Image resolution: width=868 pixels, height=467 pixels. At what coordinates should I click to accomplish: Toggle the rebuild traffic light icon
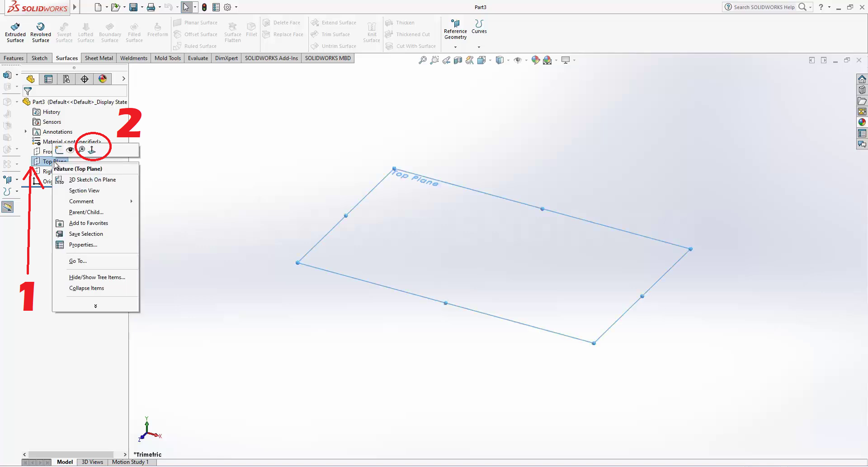click(x=204, y=7)
